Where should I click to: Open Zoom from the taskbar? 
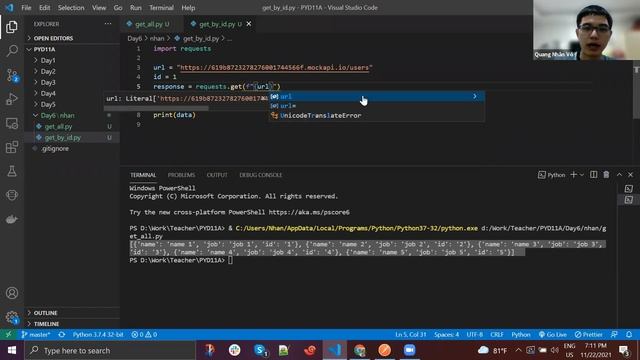409,350
